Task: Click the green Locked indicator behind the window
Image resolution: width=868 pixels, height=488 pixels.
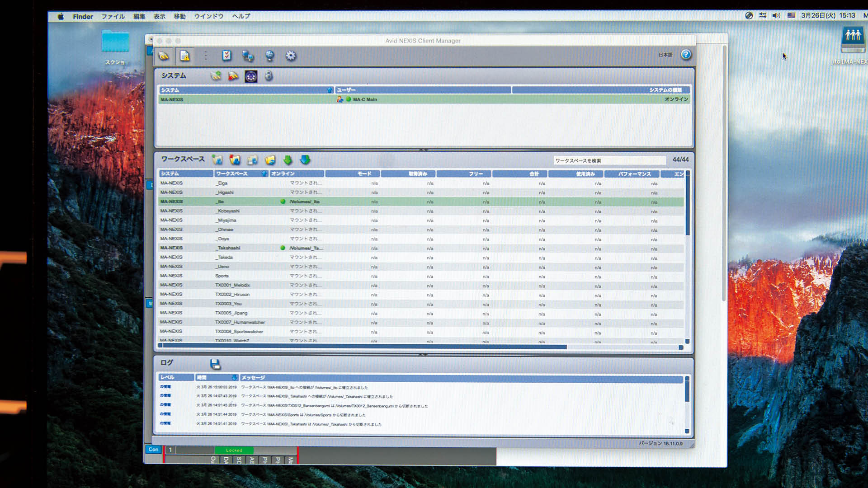Action: [234, 450]
